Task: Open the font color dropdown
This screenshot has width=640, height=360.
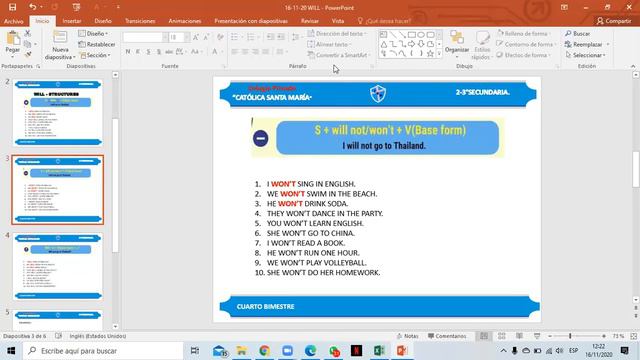Action: tap(223, 51)
